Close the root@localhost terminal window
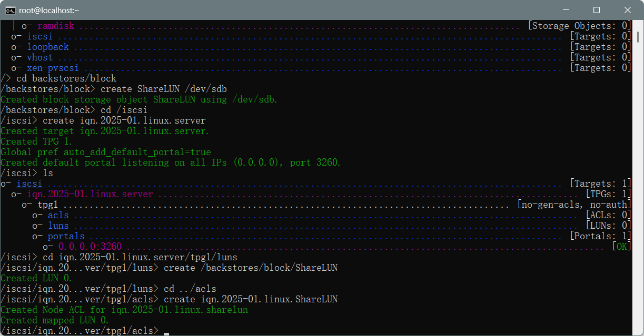 click(627, 10)
